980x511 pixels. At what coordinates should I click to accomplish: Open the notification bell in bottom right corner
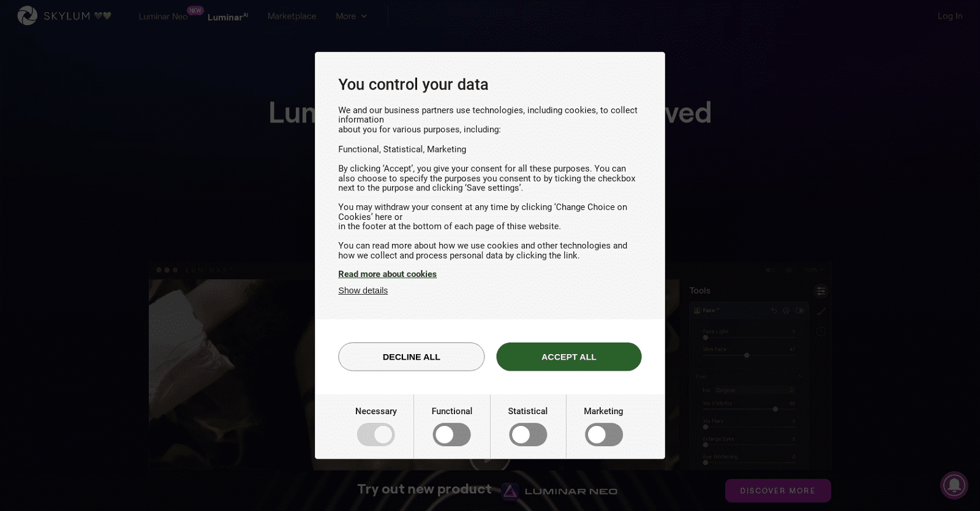[954, 486]
